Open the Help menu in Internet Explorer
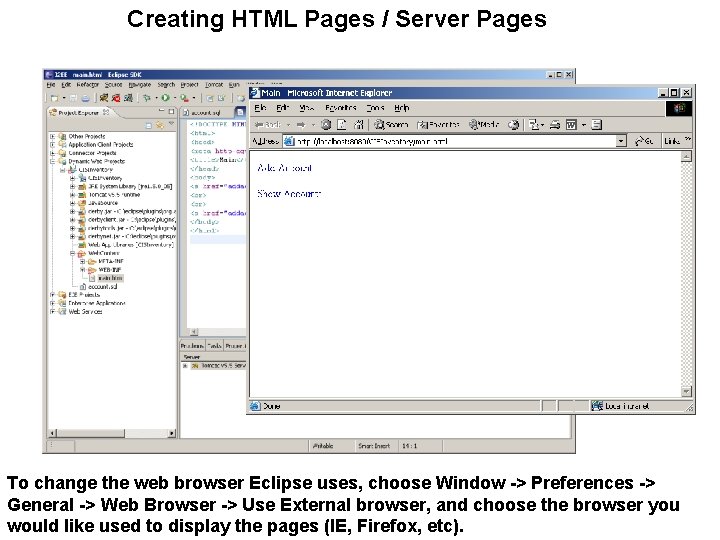The height and width of the screenshot is (540, 720). coord(402,108)
